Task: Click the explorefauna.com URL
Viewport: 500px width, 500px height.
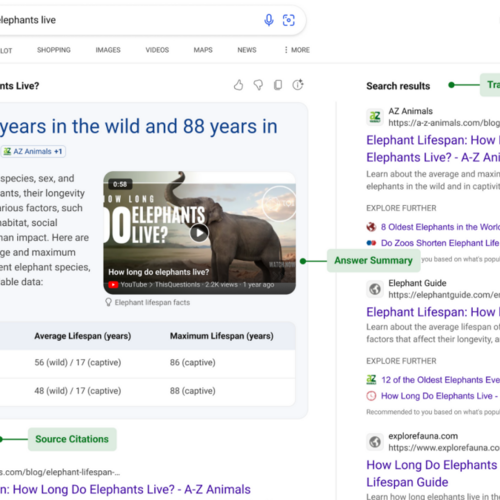Action: 444,448
